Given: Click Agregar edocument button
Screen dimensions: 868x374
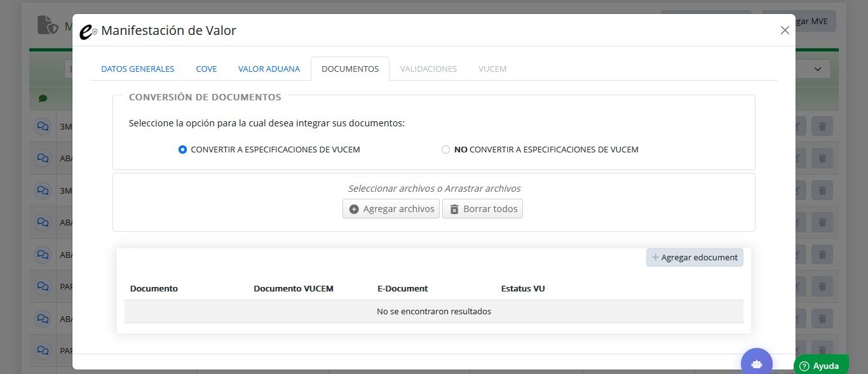Looking at the screenshot, I should pyautogui.click(x=695, y=257).
